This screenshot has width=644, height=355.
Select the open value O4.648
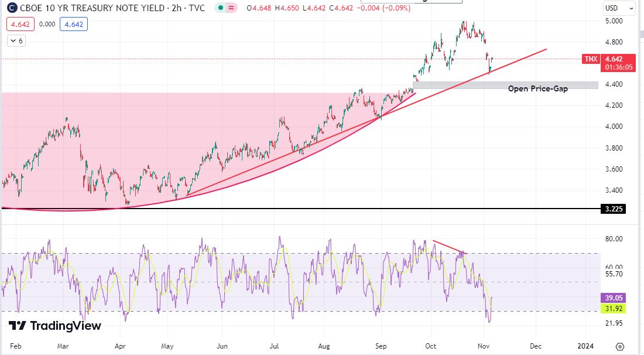259,8
